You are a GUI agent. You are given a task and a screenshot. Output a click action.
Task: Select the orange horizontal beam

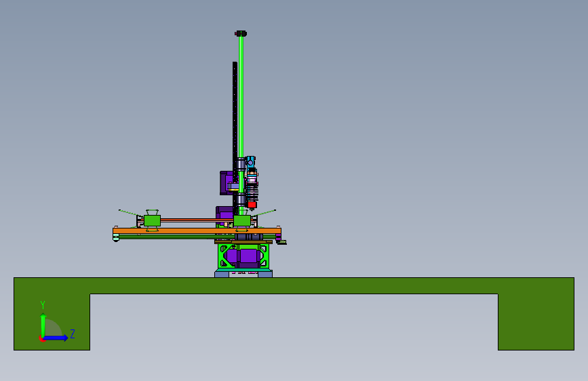pyautogui.click(x=197, y=230)
